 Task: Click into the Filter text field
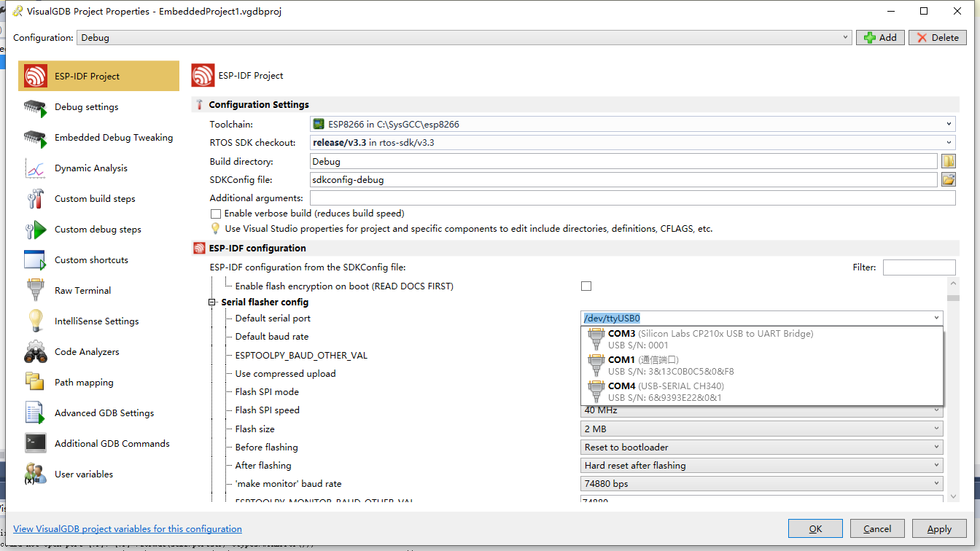(919, 267)
